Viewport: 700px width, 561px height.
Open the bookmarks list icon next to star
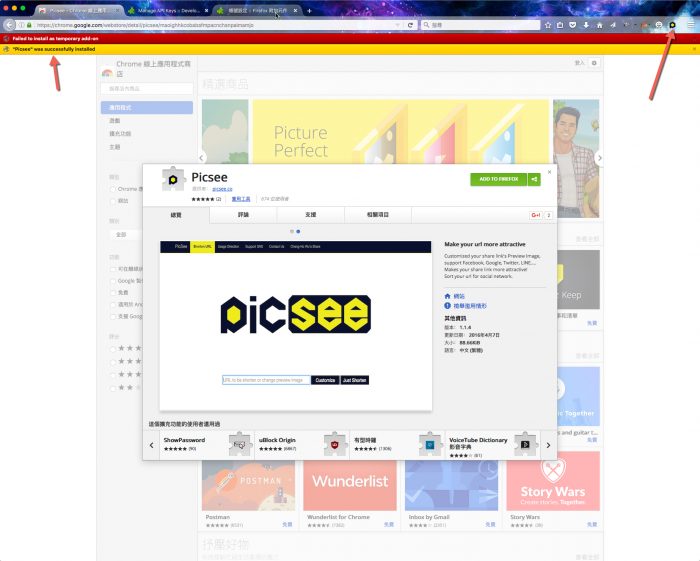(560, 25)
